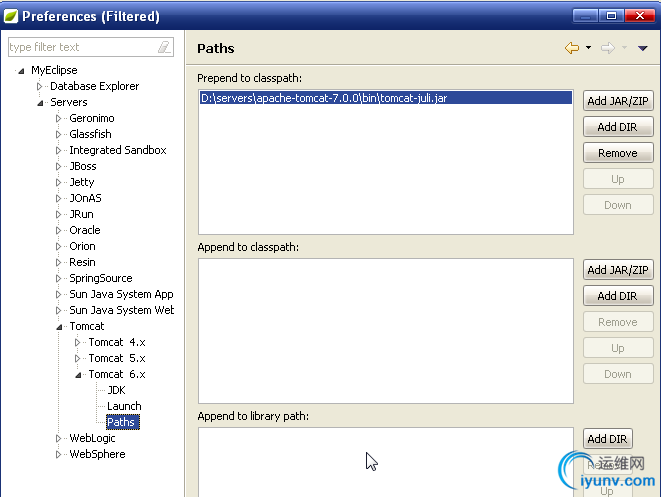Click Add DIR for library path
The height and width of the screenshot is (497, 661).
[x=607, y=439]
